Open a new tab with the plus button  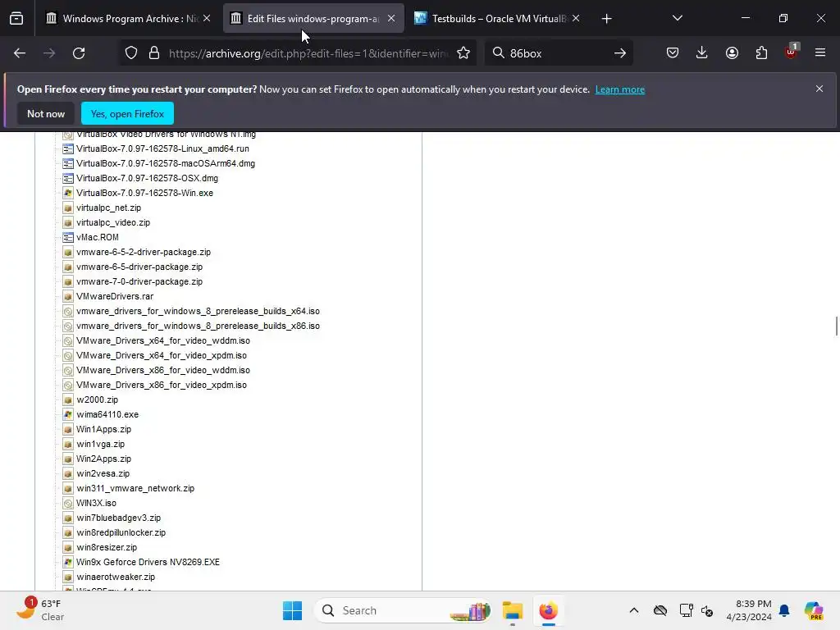pos(606,19)
